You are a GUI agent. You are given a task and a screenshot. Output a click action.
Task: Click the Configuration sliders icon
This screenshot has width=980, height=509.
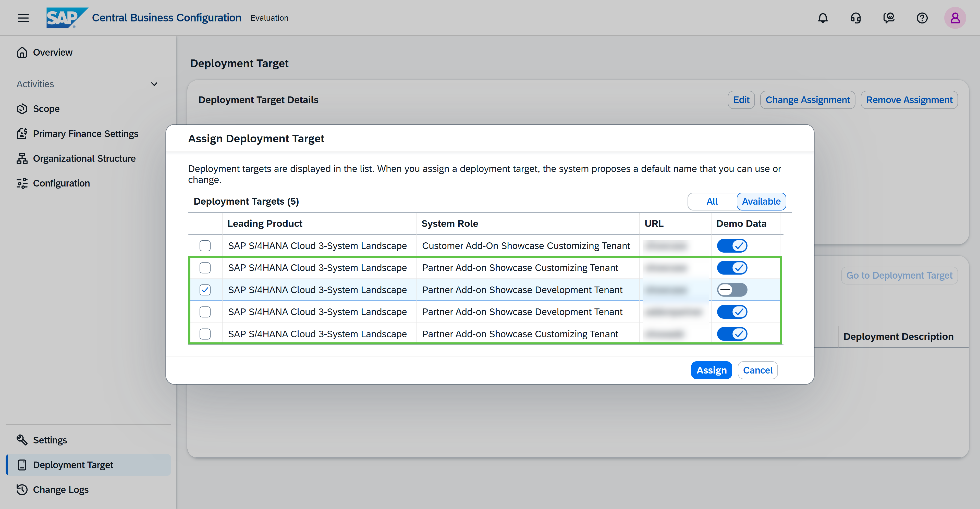22,183
